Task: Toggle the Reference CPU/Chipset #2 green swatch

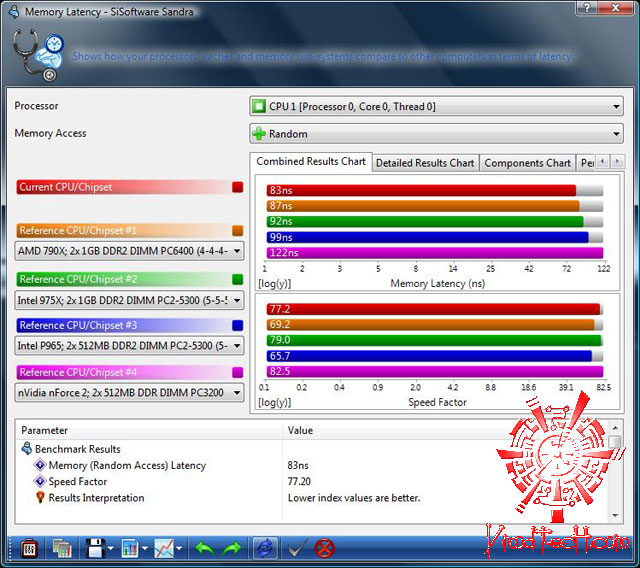Action: (238, 280)
